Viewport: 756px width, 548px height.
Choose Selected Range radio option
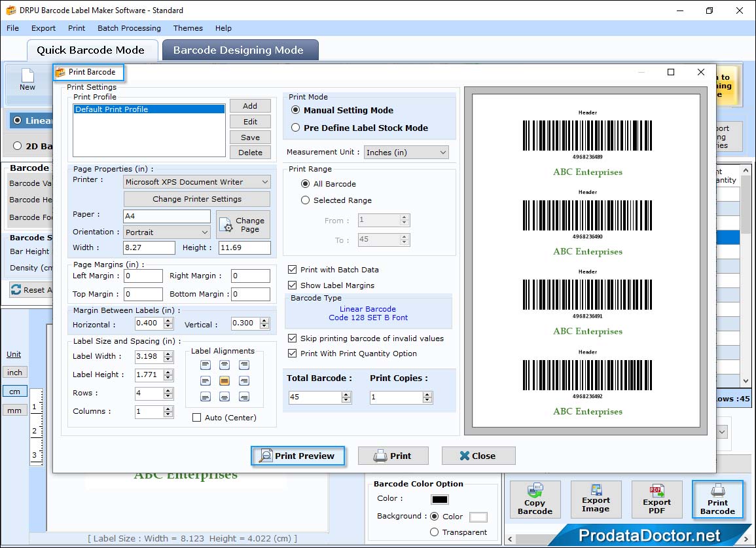(x=305, y=200)
